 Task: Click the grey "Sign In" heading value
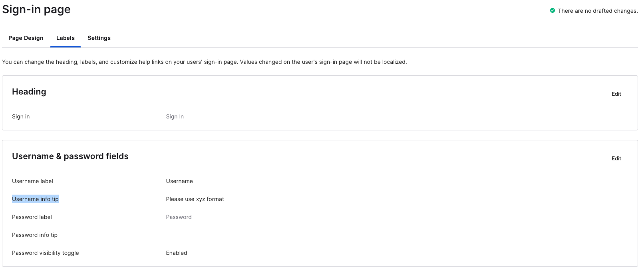175,116
